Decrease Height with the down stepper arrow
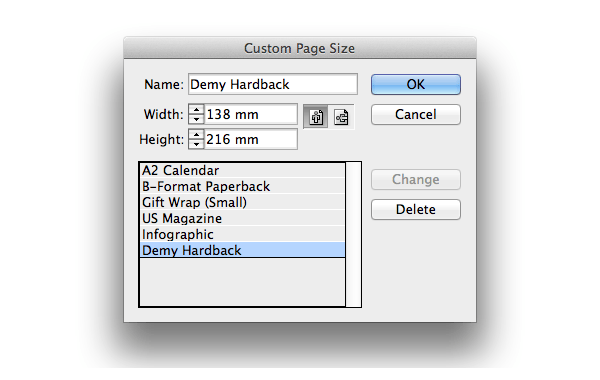Viewport: 600px width, 380px height. (196, 144)
